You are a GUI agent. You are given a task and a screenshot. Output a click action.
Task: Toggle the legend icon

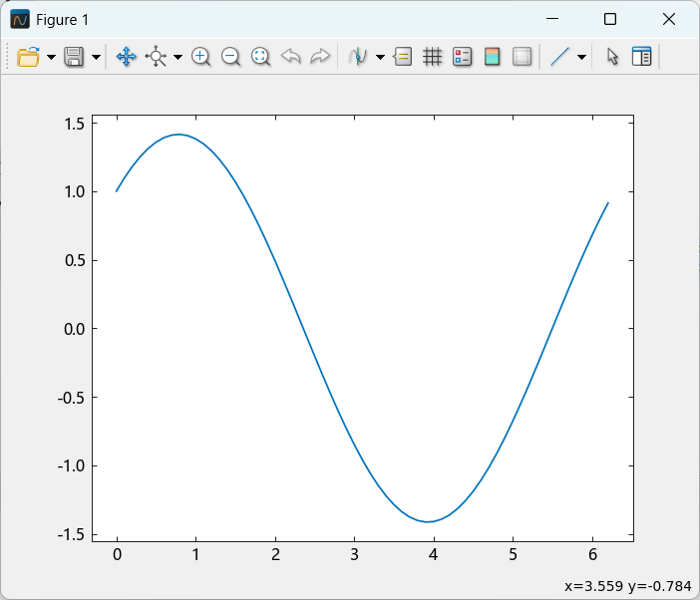462,57
